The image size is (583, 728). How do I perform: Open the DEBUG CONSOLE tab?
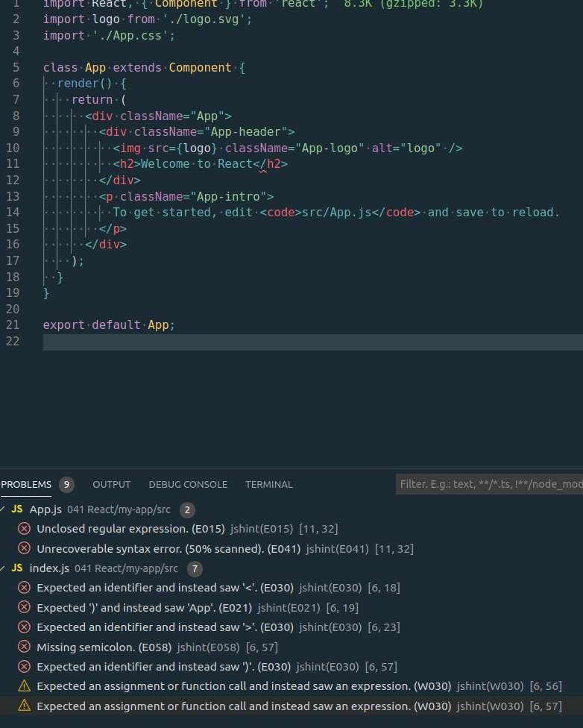[x=188, y=484]
